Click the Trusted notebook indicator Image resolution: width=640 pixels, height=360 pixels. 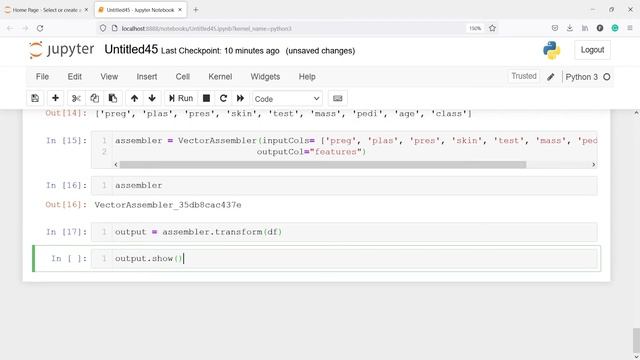pos(524,76)
